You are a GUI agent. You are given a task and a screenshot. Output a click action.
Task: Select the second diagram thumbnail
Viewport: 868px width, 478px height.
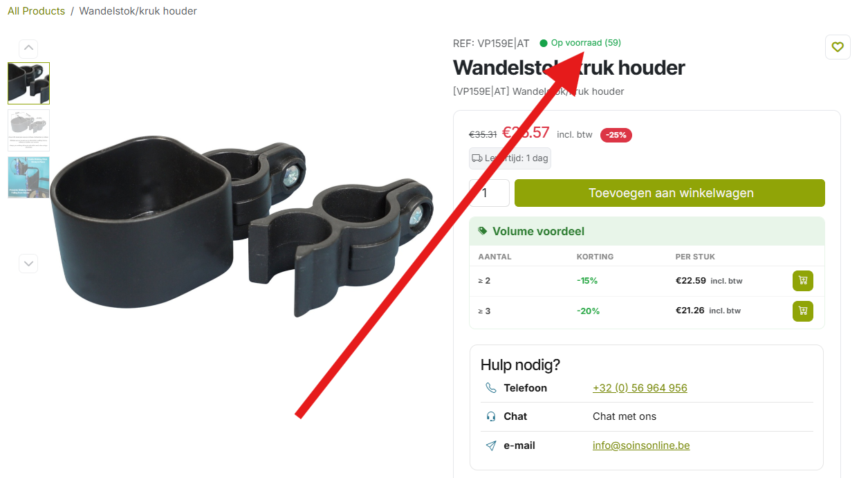28,130
